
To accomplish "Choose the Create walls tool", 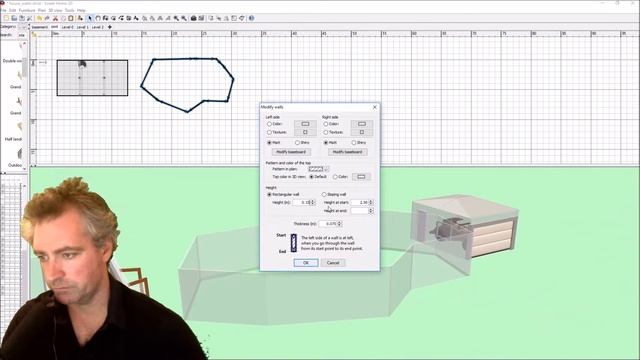I will click(105, 18).
